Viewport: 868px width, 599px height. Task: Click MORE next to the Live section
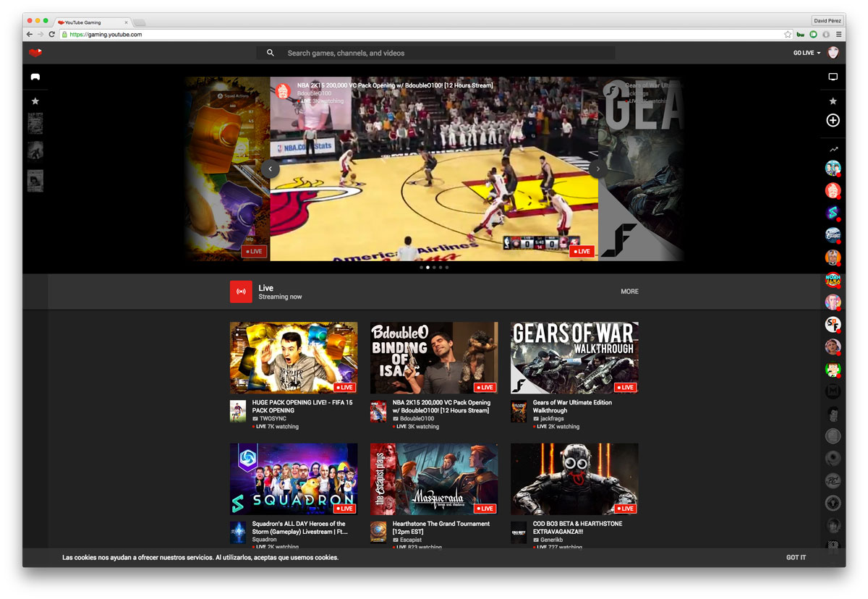[629, 291]
